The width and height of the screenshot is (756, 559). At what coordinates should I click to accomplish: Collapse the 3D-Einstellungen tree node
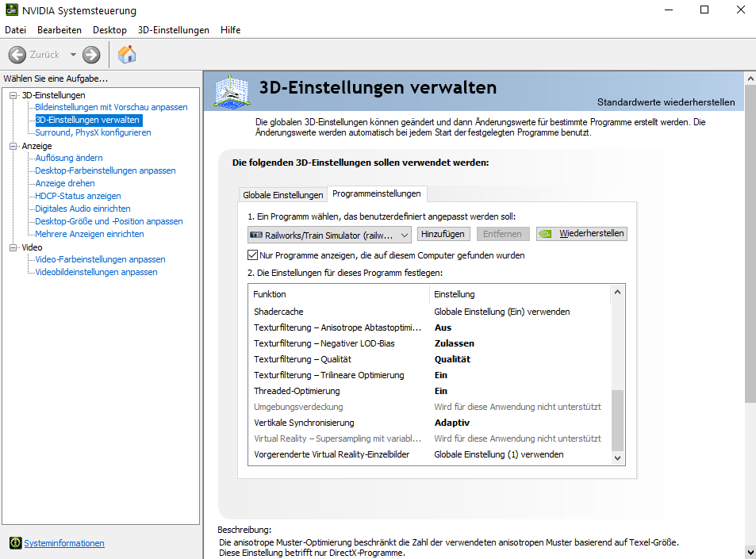tap(13, 95)
